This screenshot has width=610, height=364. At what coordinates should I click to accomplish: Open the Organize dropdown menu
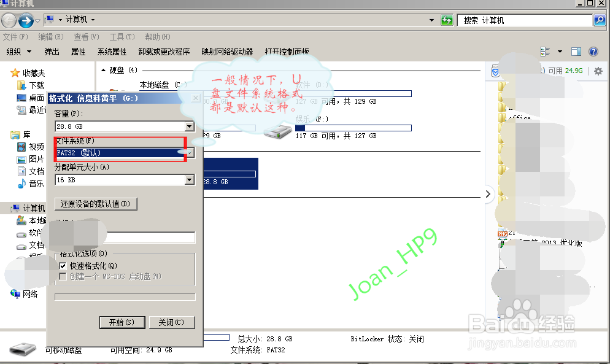[x=18, y=52]
